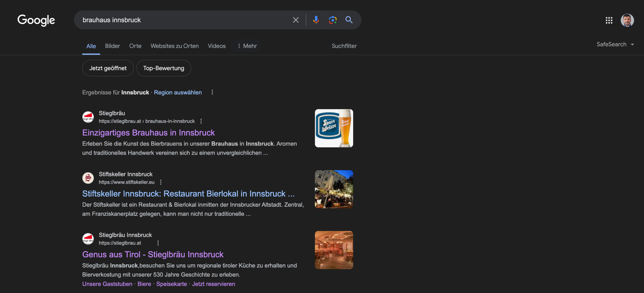Expand the SafeSearch dropdown
644x293 pixels.
tap(615, 44)
